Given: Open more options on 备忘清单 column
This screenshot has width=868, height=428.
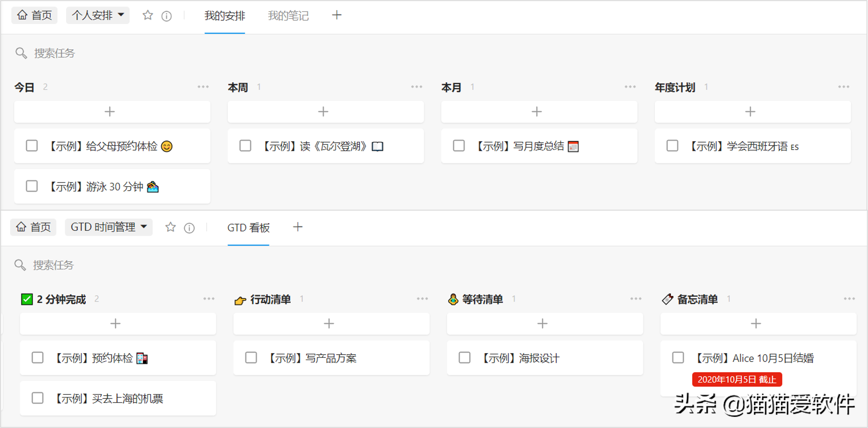Looking at the screenshot, I should coord(849,298).
